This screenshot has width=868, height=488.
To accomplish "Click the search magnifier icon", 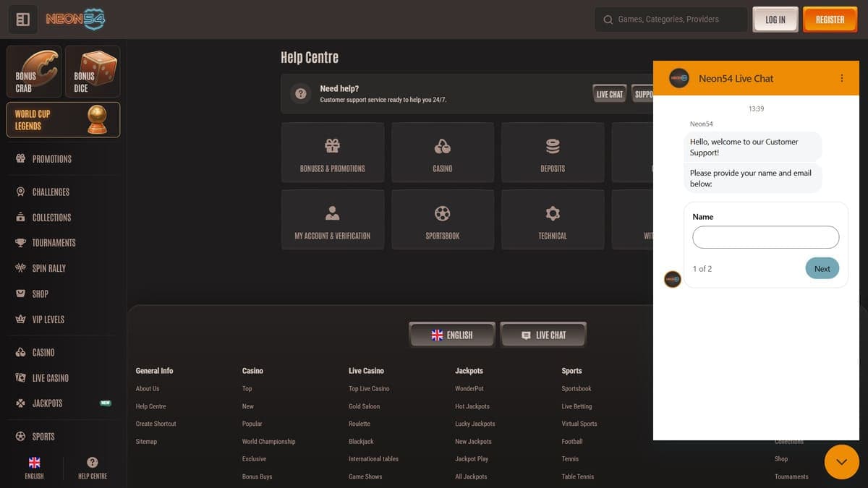I will [608, 20].
